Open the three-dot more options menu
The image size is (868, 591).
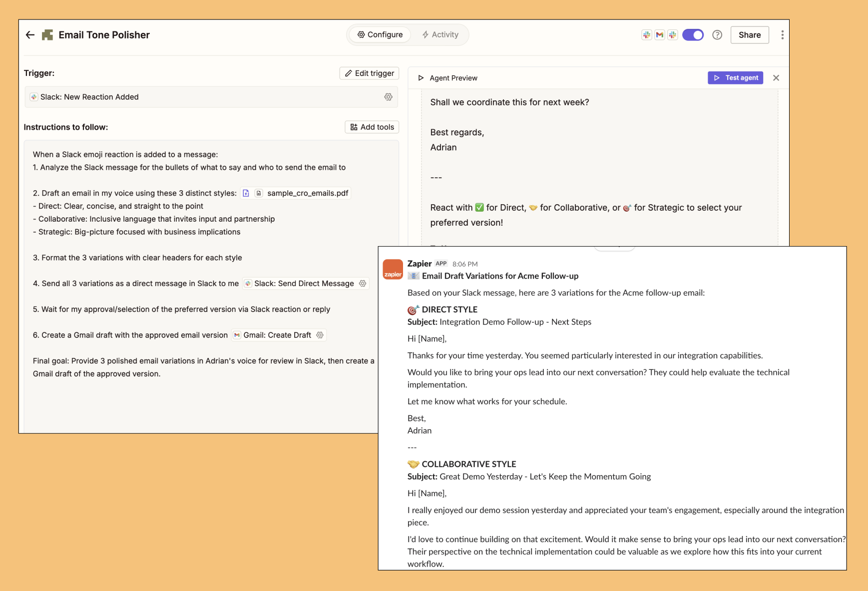(782, 35)
